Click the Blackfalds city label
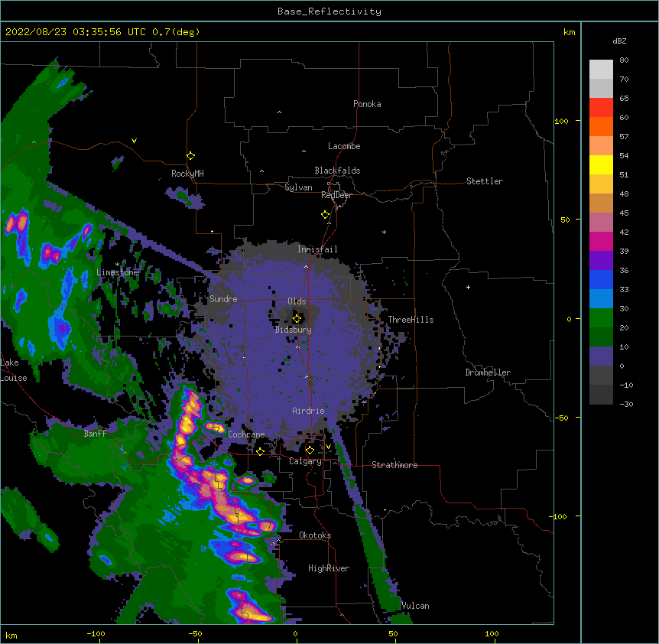 click(337, 171)
